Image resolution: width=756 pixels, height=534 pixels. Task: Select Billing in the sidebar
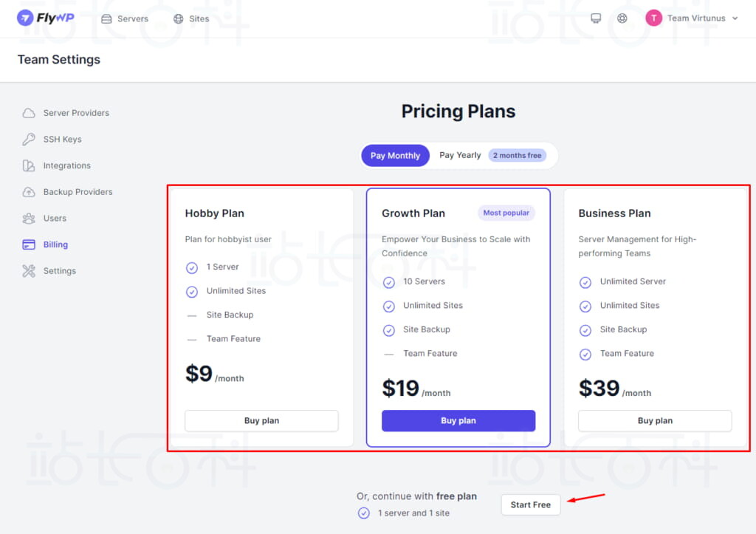tap(55, 244)
